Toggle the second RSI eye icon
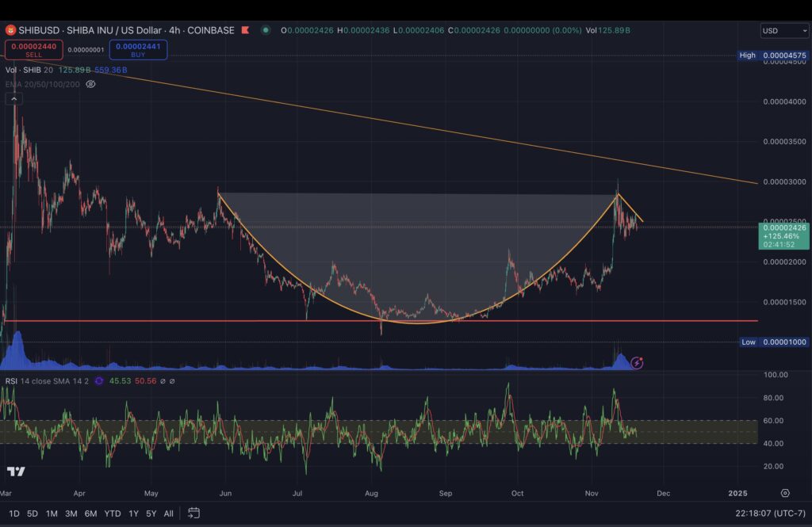The image size is (812, 527). [172, 381]
